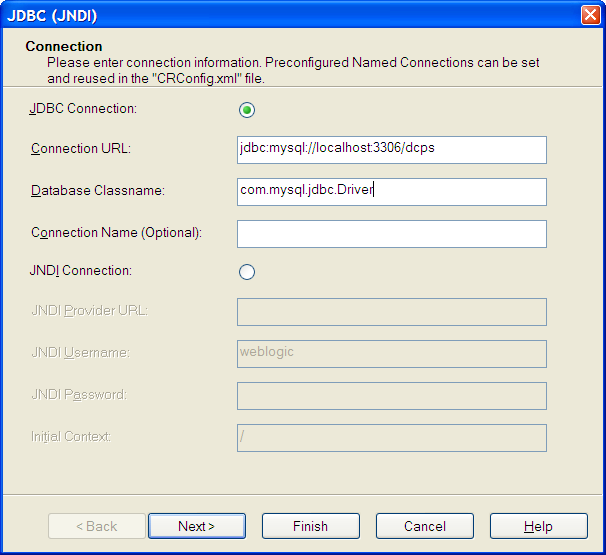Image resolution: width=606 pixels, height=555 pixels.
Task: Click the Connection URL input field
Action: coord(392,150)
